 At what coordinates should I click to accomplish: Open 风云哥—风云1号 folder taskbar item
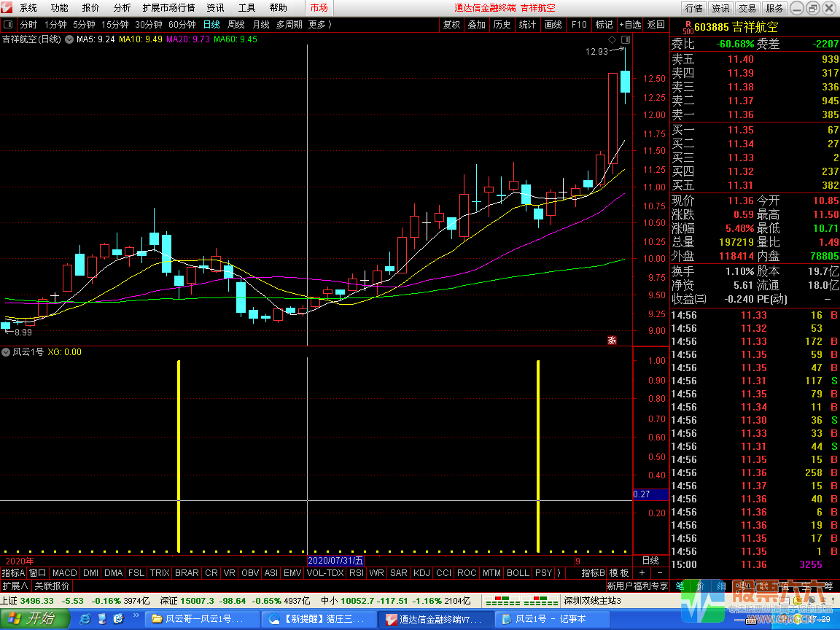[203, 619]
